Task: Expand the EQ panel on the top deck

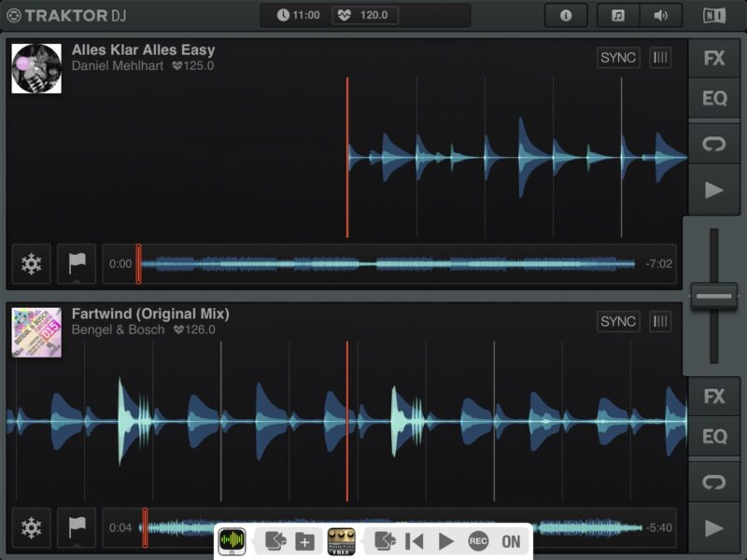Action: pos(714,99)
